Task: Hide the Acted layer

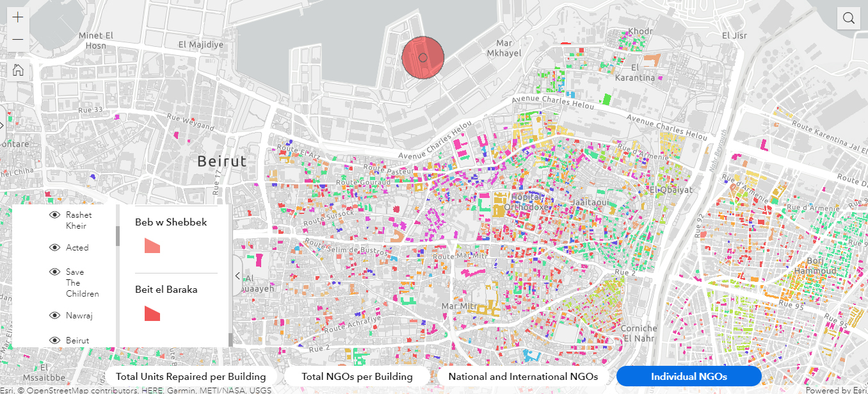Action: (54, 247)
